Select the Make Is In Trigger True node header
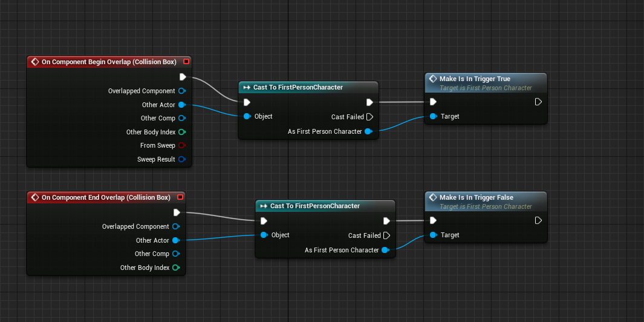Viewport: 644px width, 322px height. click(486, 83)
